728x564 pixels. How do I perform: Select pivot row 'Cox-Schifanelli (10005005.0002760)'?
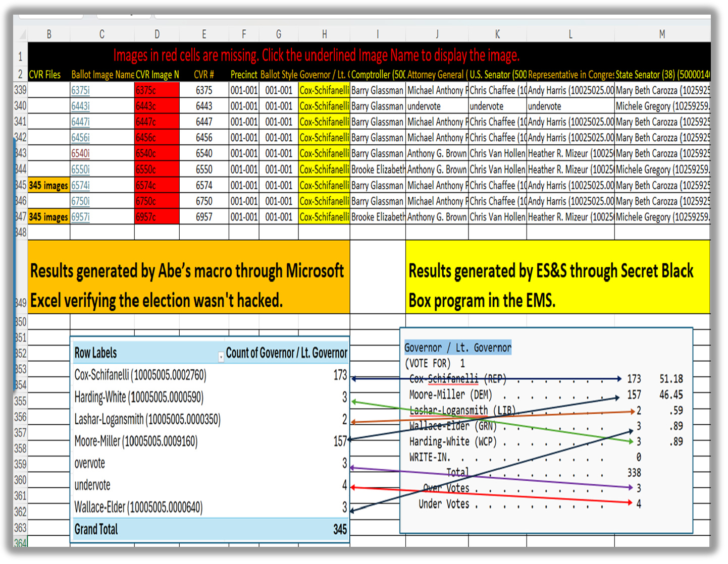click(211, 375)
